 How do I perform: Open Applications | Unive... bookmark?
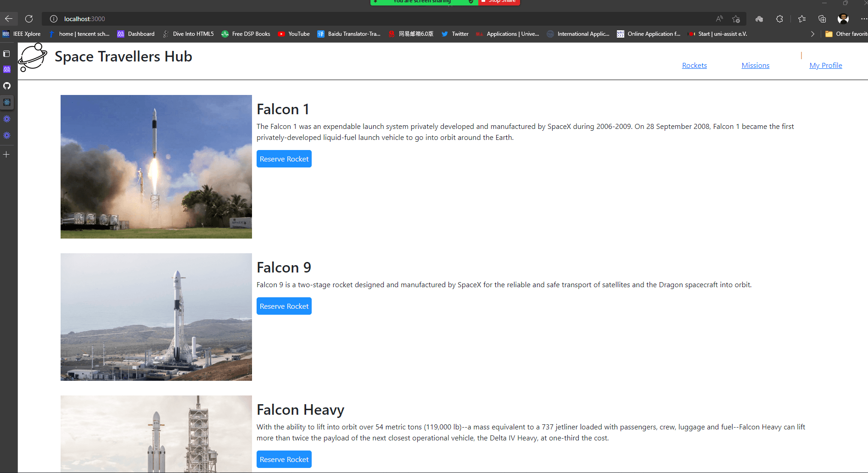[508, 34]
